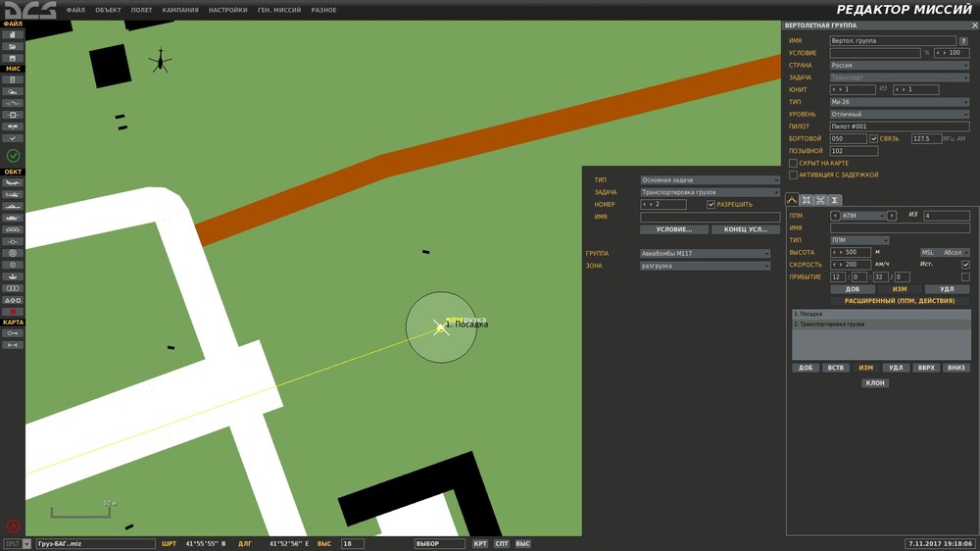Screen dimensions: 980x551
Task: Toggle the РАЗРЕШИТЬ checkbox
Action: [x=710, y=205]
